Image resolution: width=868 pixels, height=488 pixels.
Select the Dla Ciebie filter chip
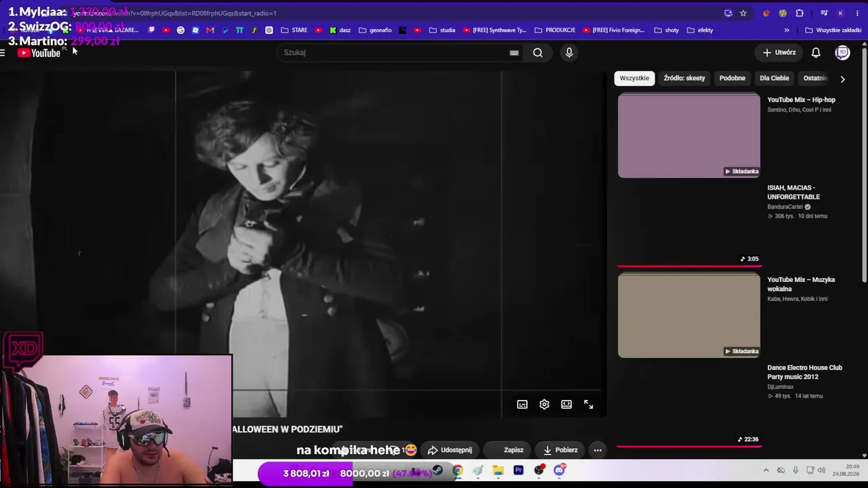(774, 78)
